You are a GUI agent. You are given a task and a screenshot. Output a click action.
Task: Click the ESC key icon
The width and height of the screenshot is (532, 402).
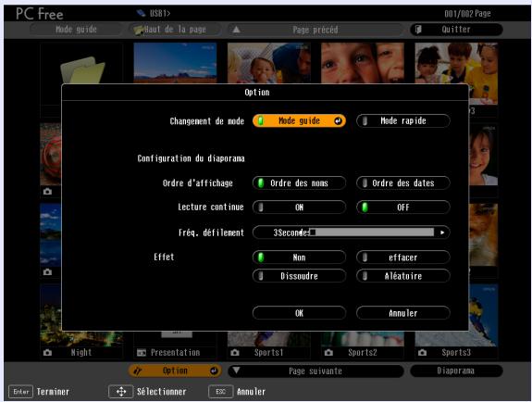[221, 392]
